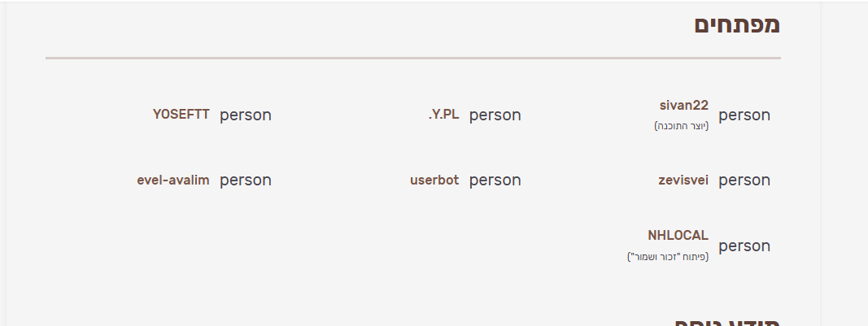The height and width of the screenshot is (326, 868).
Task: Open the sivan22 developer profile link
Action: point(683,106)
